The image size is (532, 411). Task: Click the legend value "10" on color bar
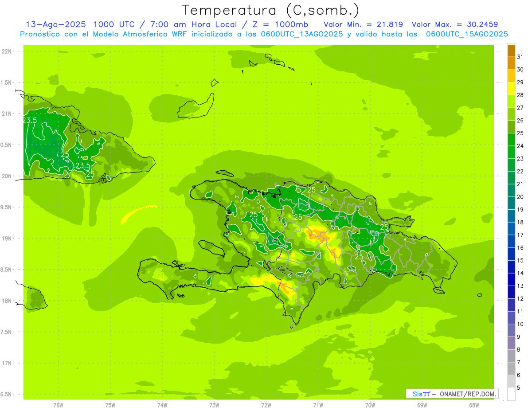[x=520, y=324]
